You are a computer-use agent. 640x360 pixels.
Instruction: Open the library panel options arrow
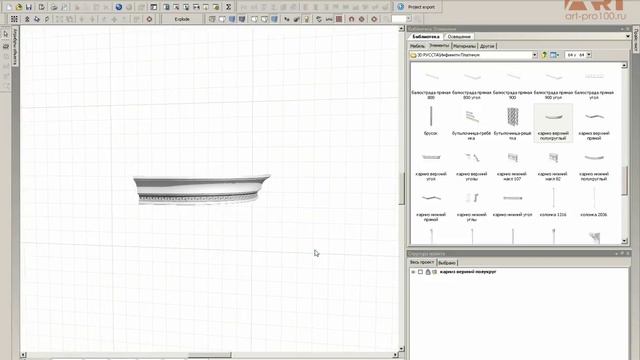point(628,37)
